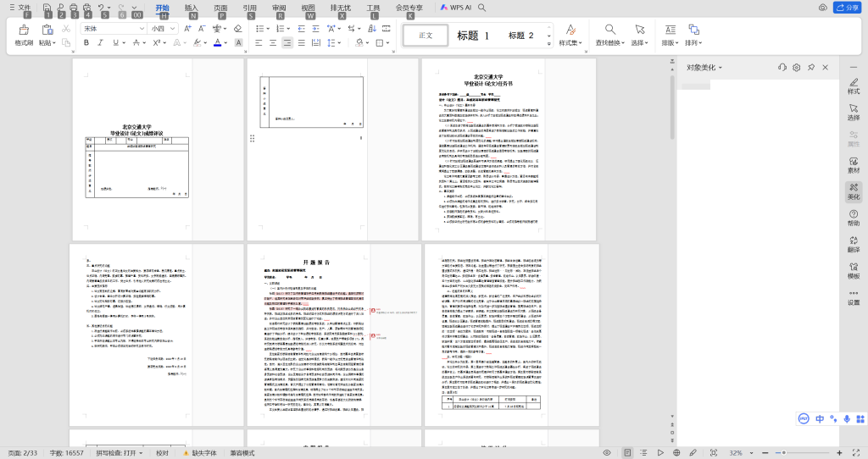
Task: Switch to the 插入 ribbon tab
Action: pyautogui.click(x=192, y=7)
